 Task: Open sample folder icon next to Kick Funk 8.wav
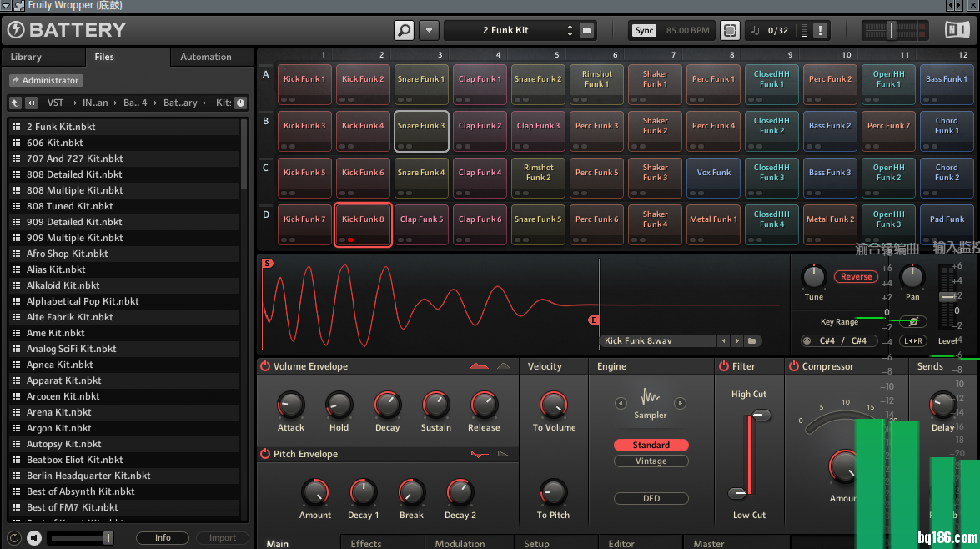pos(751,340)
